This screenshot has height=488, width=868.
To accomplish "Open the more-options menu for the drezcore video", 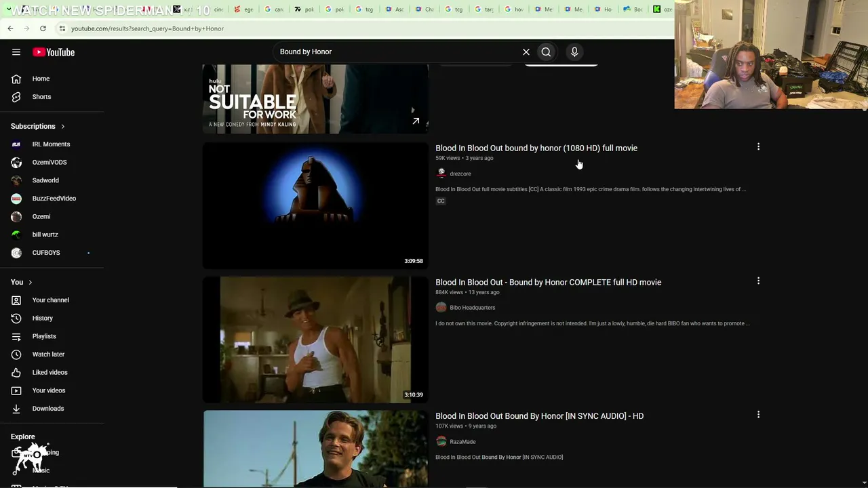I will tap(758, 146).
